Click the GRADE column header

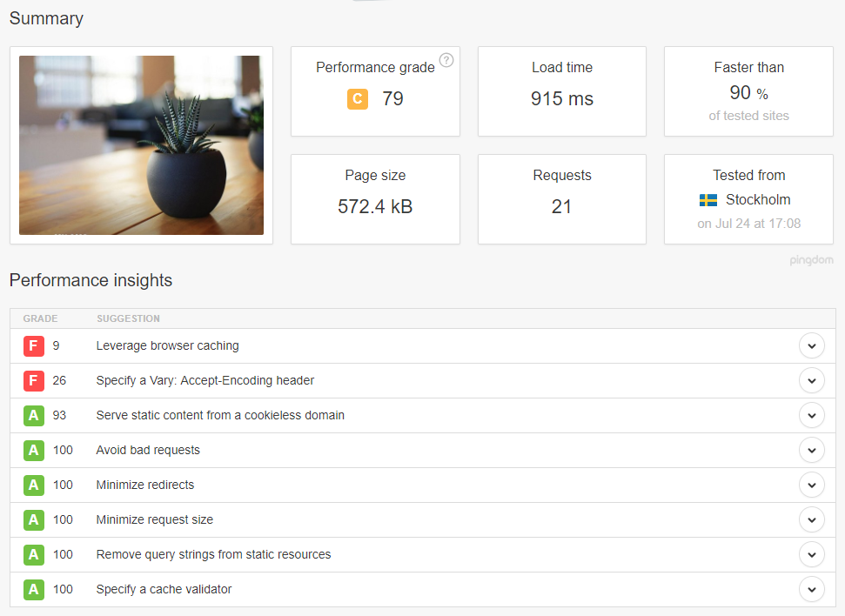point(40,318)
